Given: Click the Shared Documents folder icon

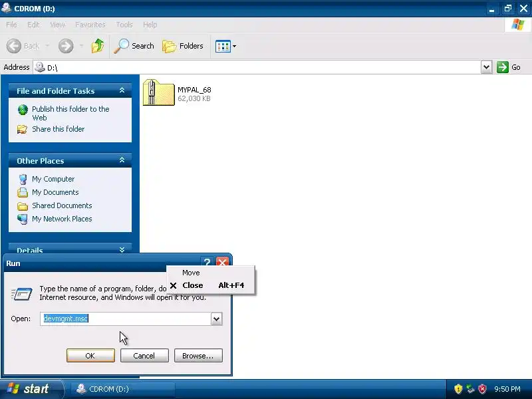Looking at the screenshot, I should point(23,206).
